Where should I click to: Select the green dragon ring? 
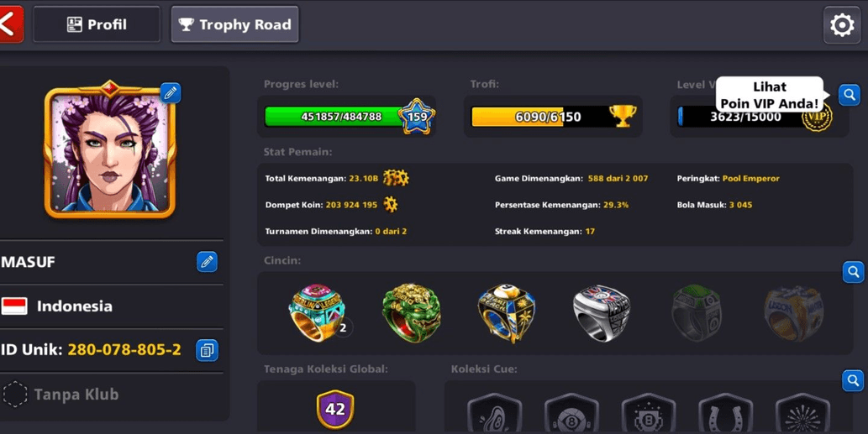tap(411, 312)
